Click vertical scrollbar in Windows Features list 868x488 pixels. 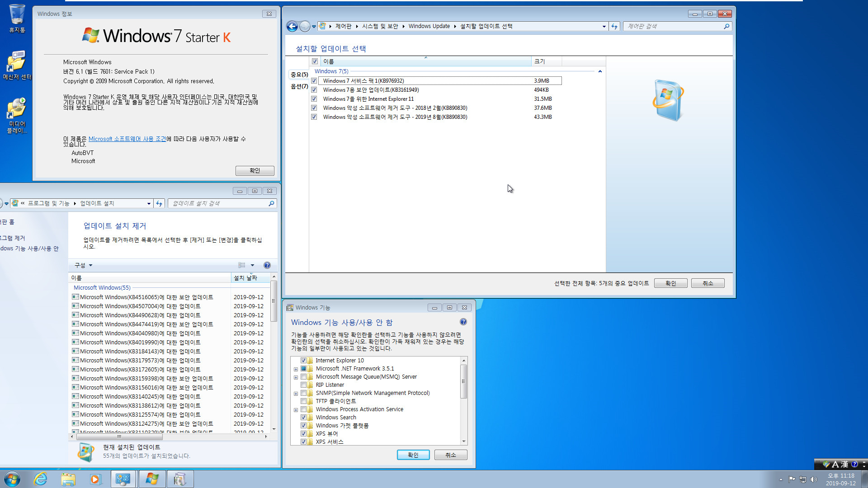463,401
